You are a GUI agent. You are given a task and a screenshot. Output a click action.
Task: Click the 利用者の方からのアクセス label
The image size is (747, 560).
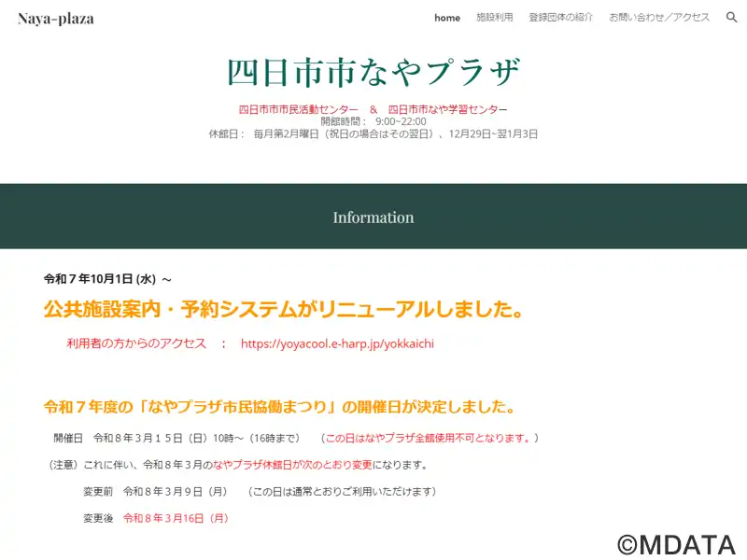(136, 343)
